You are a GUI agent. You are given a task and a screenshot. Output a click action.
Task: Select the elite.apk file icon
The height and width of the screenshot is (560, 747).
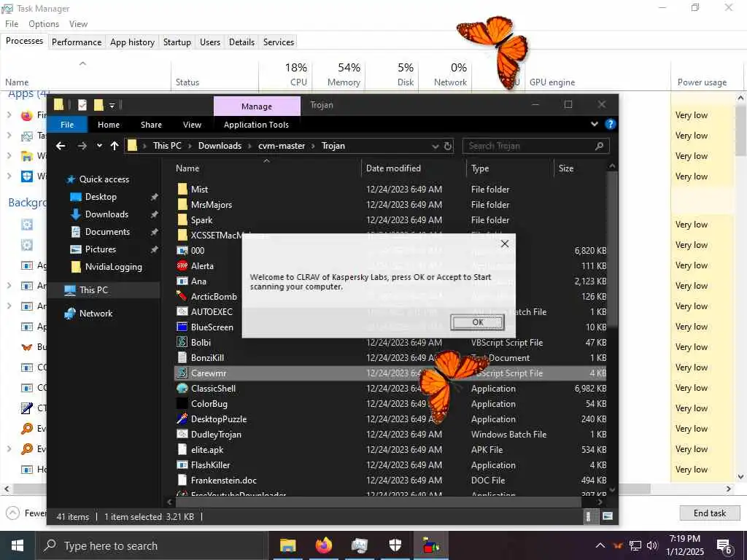pyautogui.click(x=182, y=449)
